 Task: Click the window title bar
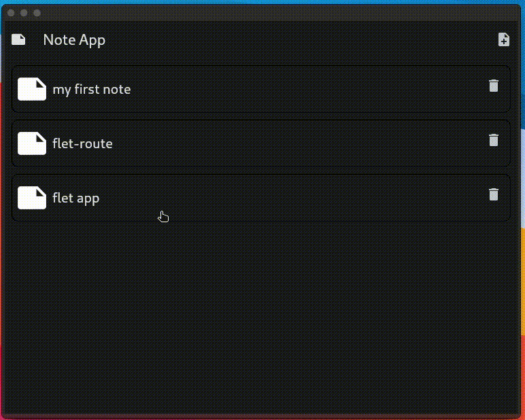click(x=261, y=13)
